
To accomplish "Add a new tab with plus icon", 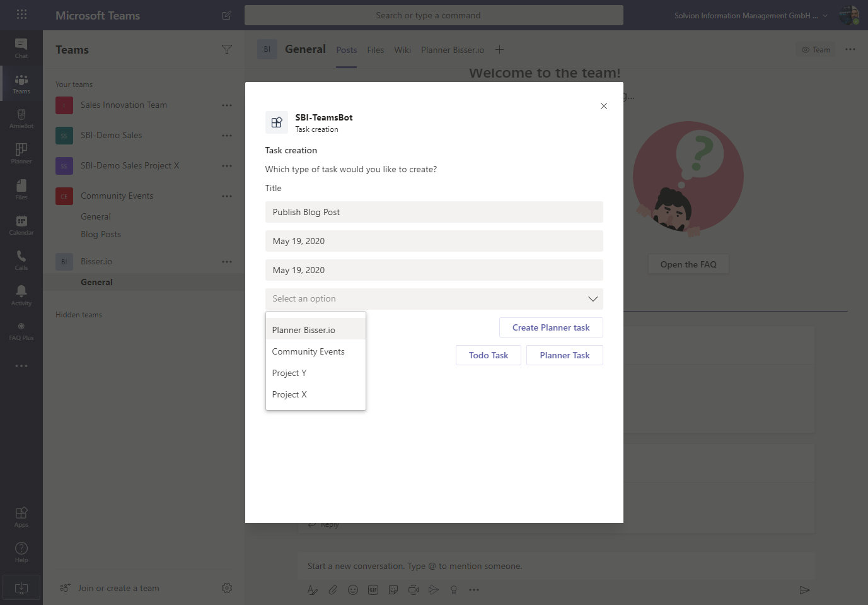I will click(x=499, y=50).
